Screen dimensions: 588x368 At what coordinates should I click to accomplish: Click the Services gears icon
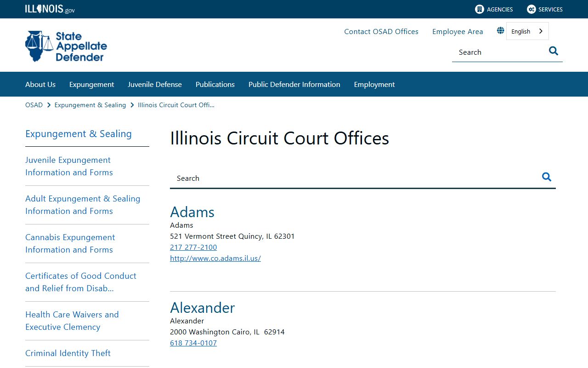[531, 9]
